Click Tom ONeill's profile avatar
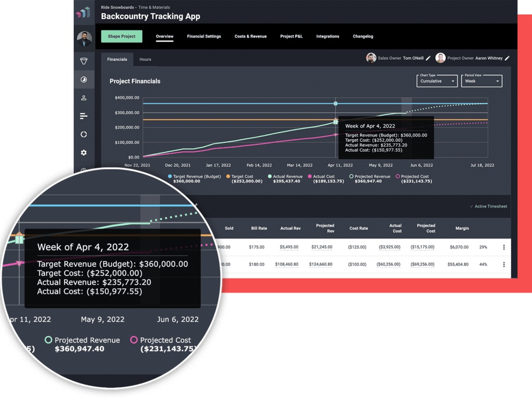 370,58
